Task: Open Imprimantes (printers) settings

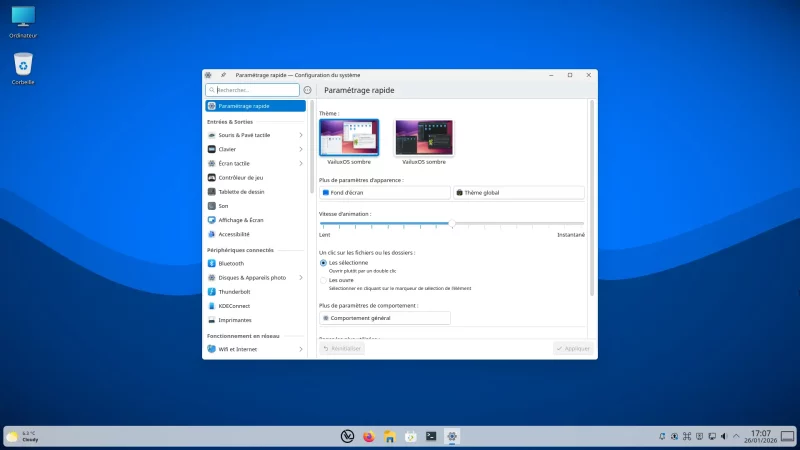Action: click(235, 320)
